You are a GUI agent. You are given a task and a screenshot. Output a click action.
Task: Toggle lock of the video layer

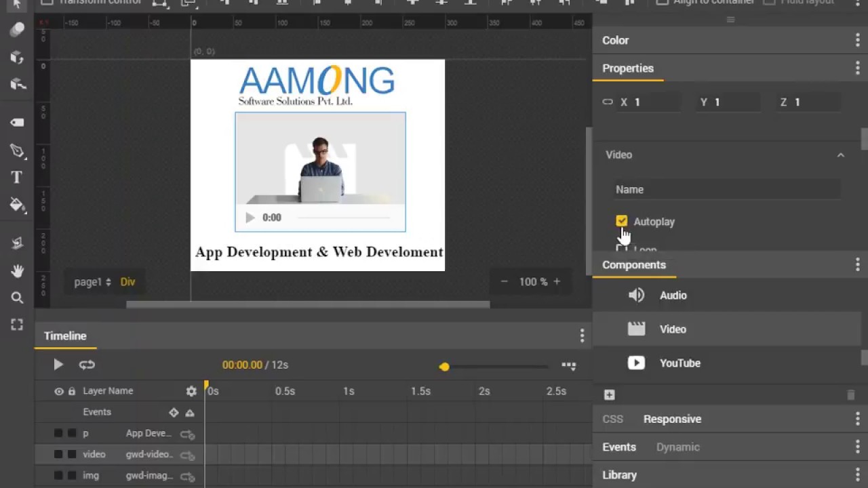pos(72,454)
